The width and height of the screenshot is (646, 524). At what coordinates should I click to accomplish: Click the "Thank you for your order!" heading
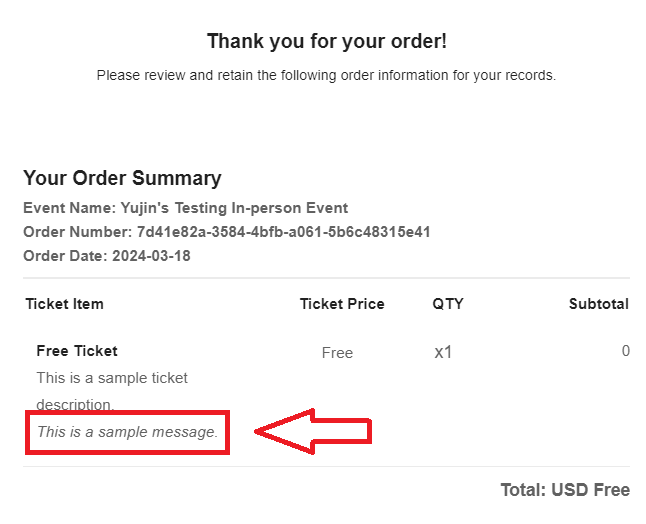327,41
